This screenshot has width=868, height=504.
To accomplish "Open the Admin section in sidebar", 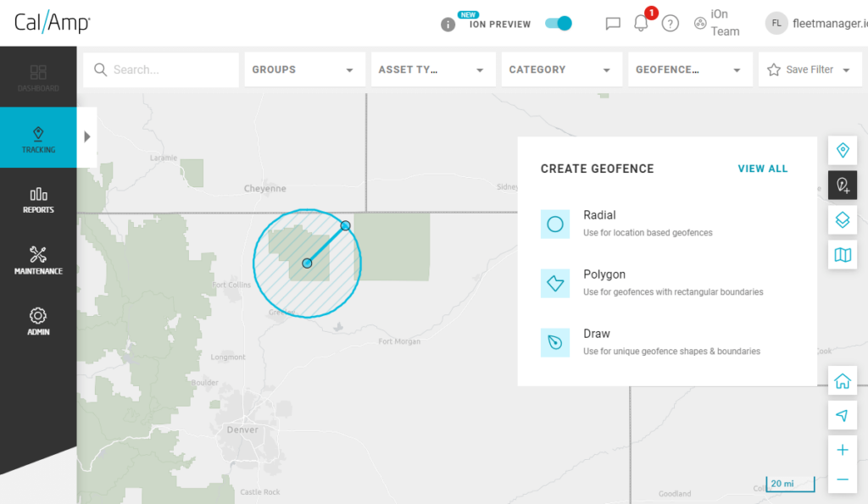I will [x=37, y=320].
